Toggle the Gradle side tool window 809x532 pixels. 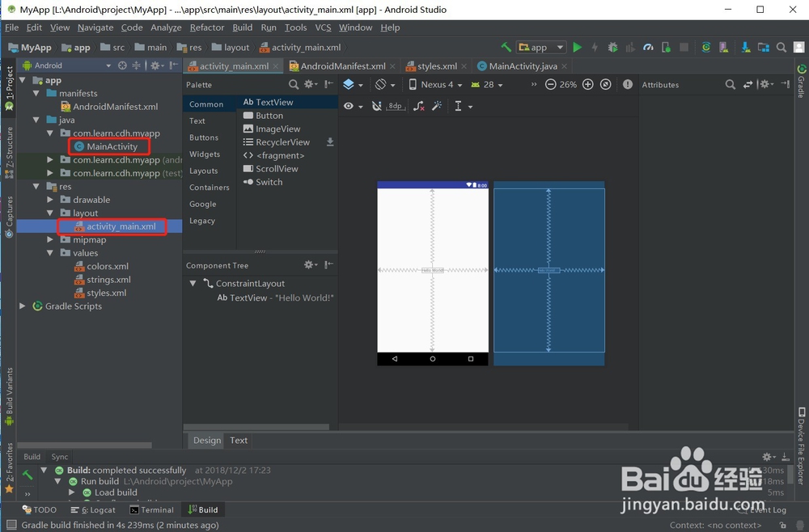pos(801,80)
